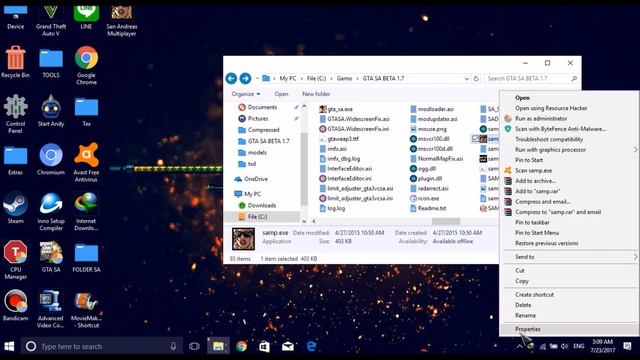Click the Back arrow in File Explorer
The image size is (640, 360).
click(231, 78)
